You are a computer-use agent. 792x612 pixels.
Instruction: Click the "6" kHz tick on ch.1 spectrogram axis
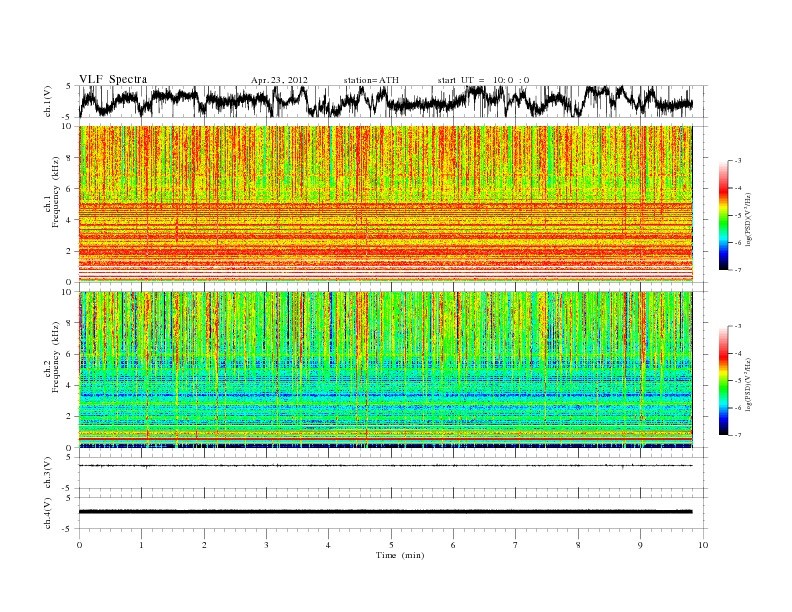70,188
